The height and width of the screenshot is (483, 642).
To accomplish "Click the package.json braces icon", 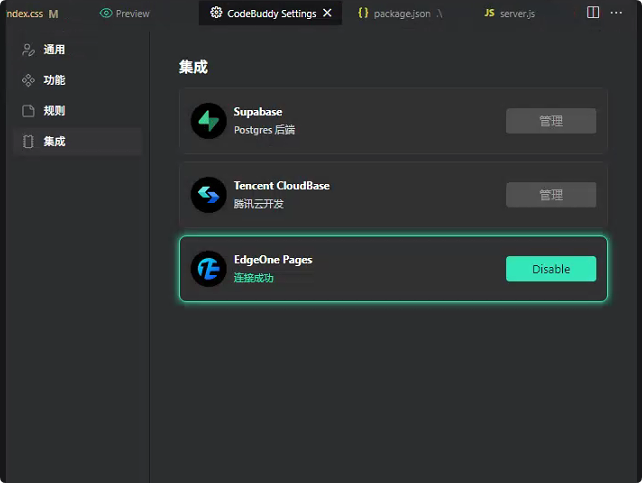I will click(x=363, y=13).
